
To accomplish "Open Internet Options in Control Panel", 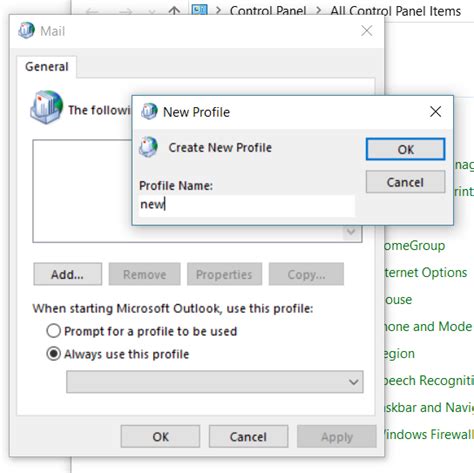I will (426, 273).
